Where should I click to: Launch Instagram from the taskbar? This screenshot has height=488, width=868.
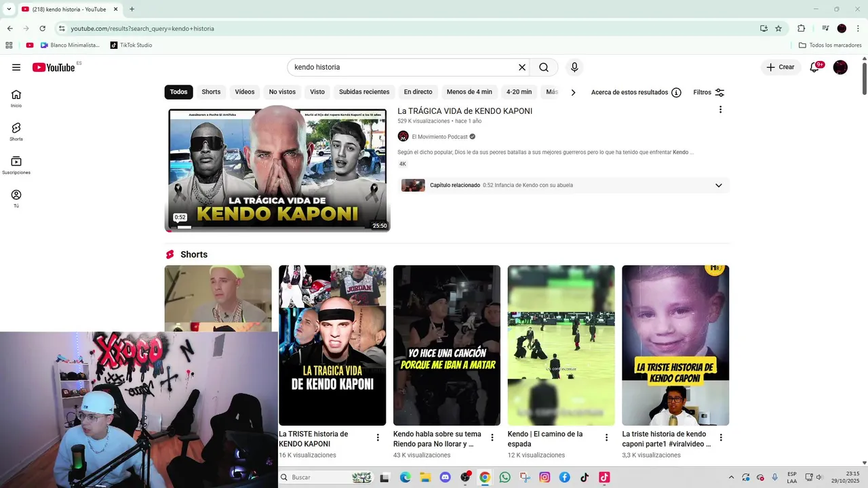(x=545, y=477)
